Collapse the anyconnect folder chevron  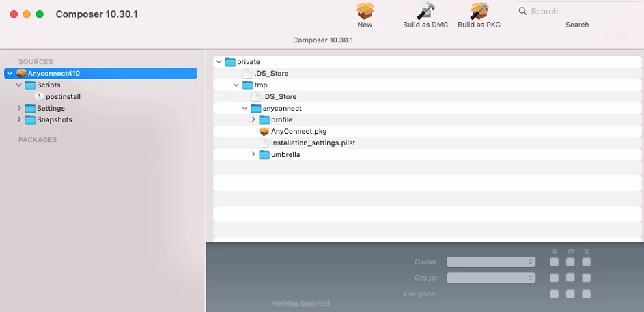pos(244,109)
